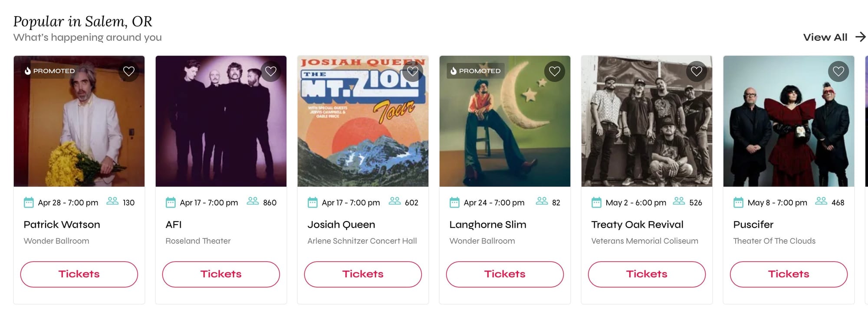Favorite the Puscifer show using the heart icon
The width and height of the screenshot is (868, 321).
pos(838,71)
